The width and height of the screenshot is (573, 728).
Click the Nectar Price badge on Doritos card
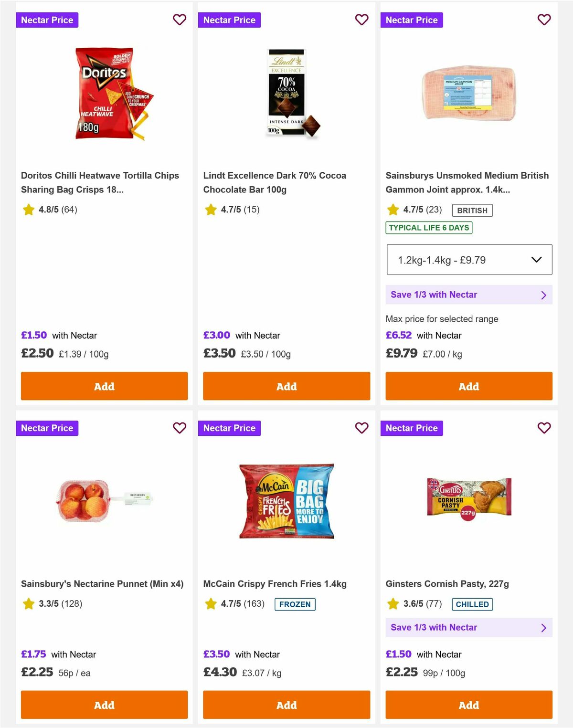point(47,20)
